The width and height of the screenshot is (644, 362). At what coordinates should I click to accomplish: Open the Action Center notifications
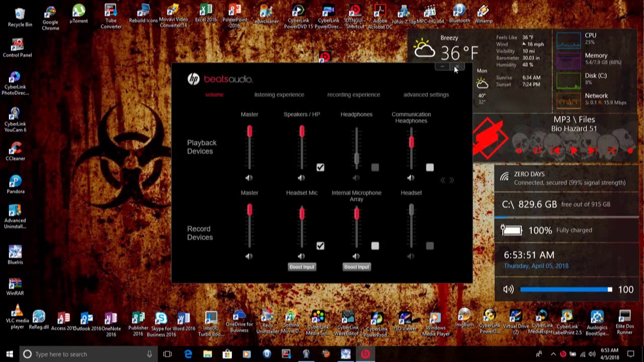tap(631, 354)
